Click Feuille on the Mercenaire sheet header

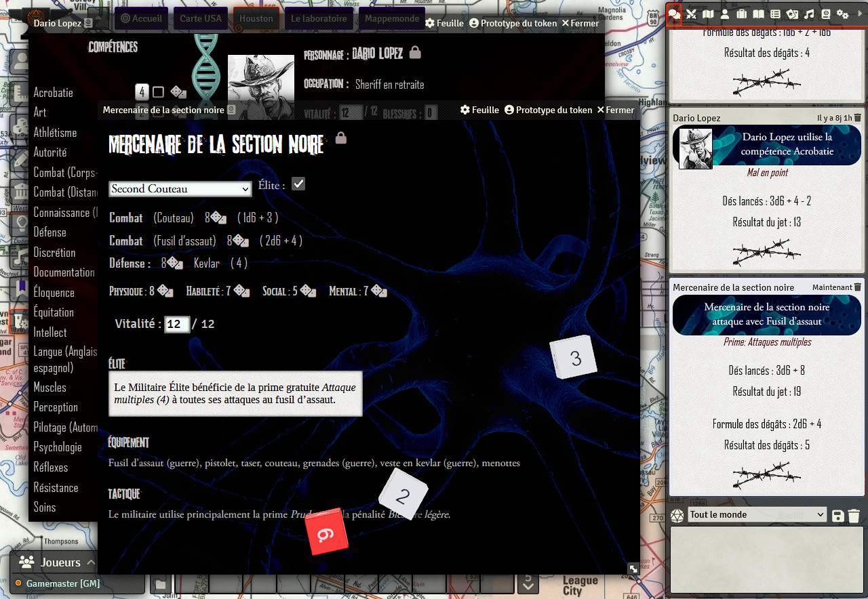pyautogui.click(x=479, y=110)
